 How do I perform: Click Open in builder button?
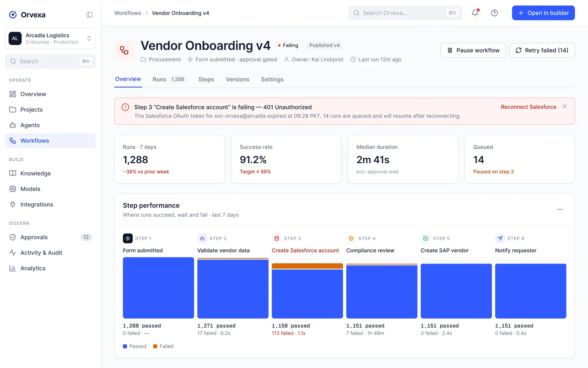(543, 13)
